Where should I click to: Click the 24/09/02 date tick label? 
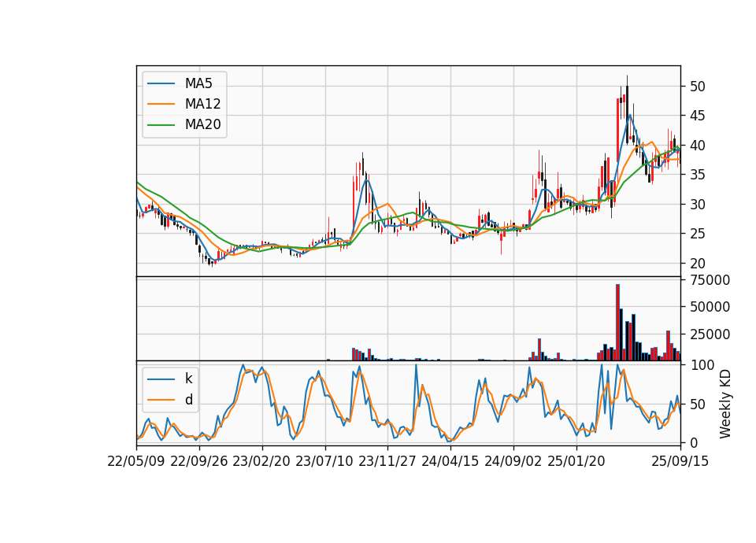[513, 461]
